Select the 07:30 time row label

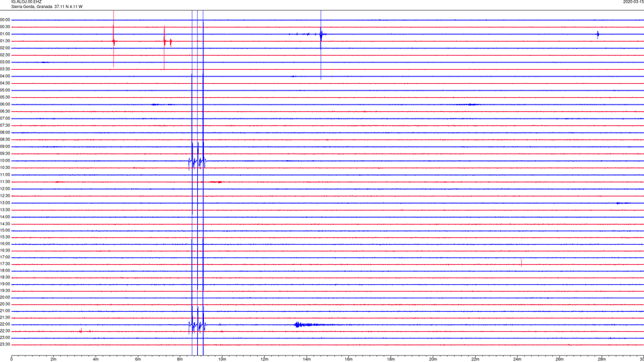(x=5, y=125)
